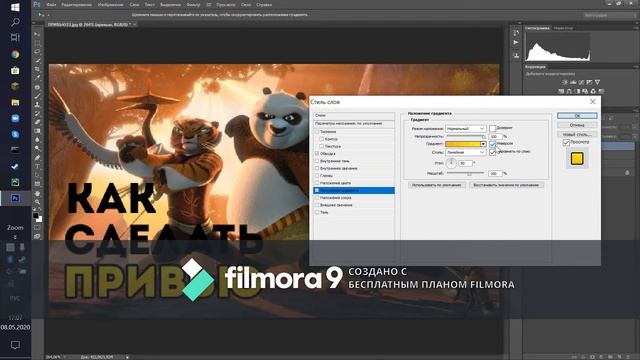Toggle the Выровнять по слою checkbox
This screenshot has width=640, height=360.
click(x=492, y=152)
